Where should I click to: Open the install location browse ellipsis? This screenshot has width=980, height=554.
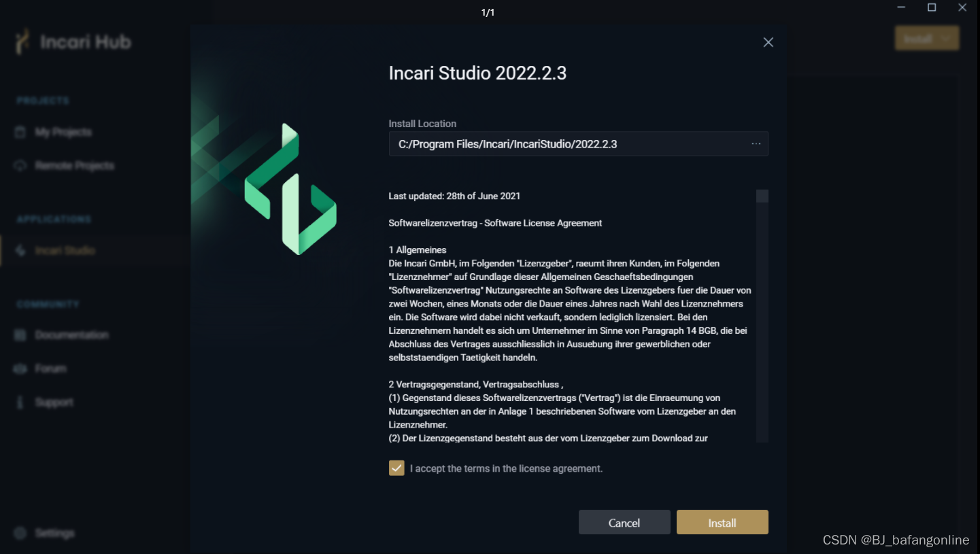(756, 143)
